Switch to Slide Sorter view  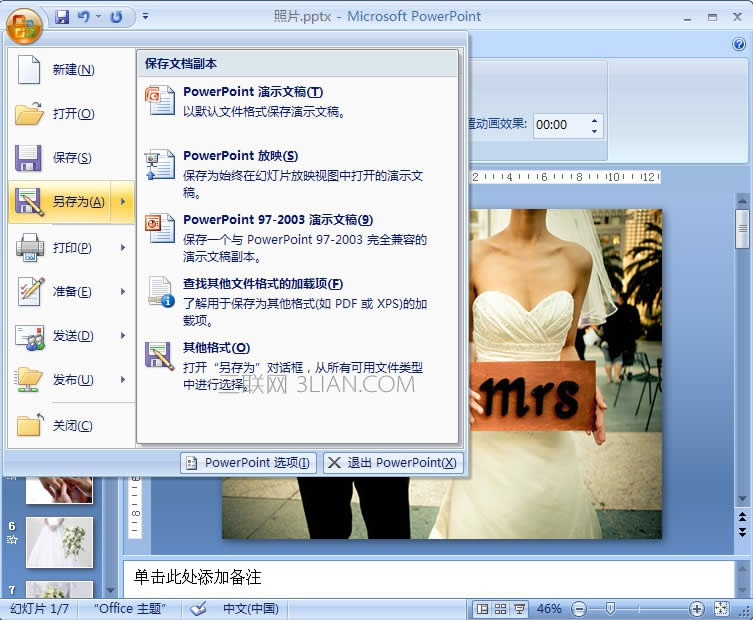[x=500, y=608]
